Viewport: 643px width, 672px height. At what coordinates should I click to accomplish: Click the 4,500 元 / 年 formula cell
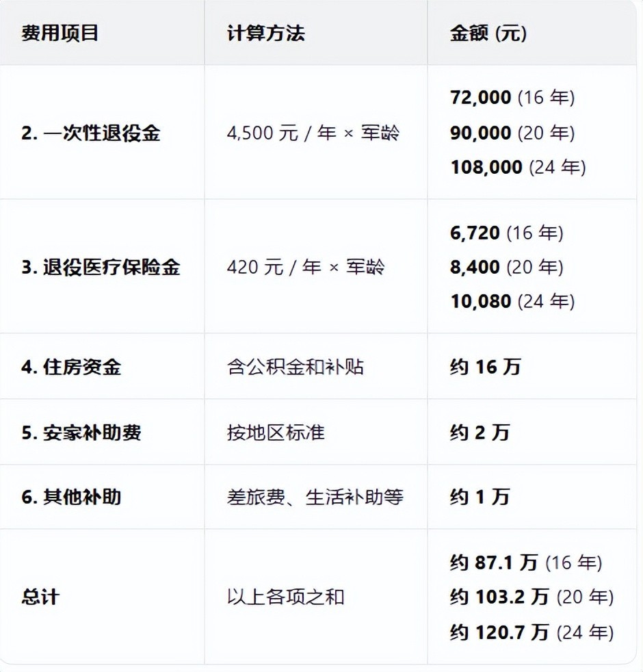[313, 132]
